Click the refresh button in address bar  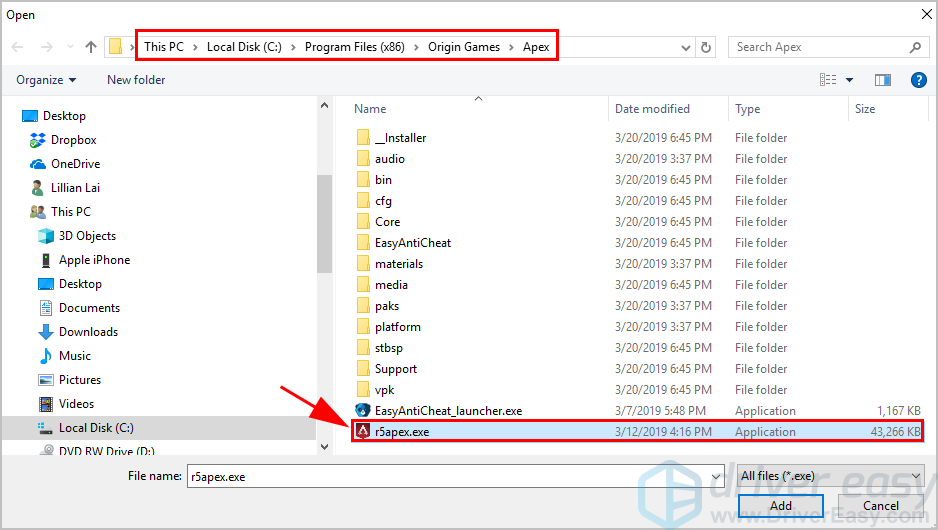(x=707, y=47)
